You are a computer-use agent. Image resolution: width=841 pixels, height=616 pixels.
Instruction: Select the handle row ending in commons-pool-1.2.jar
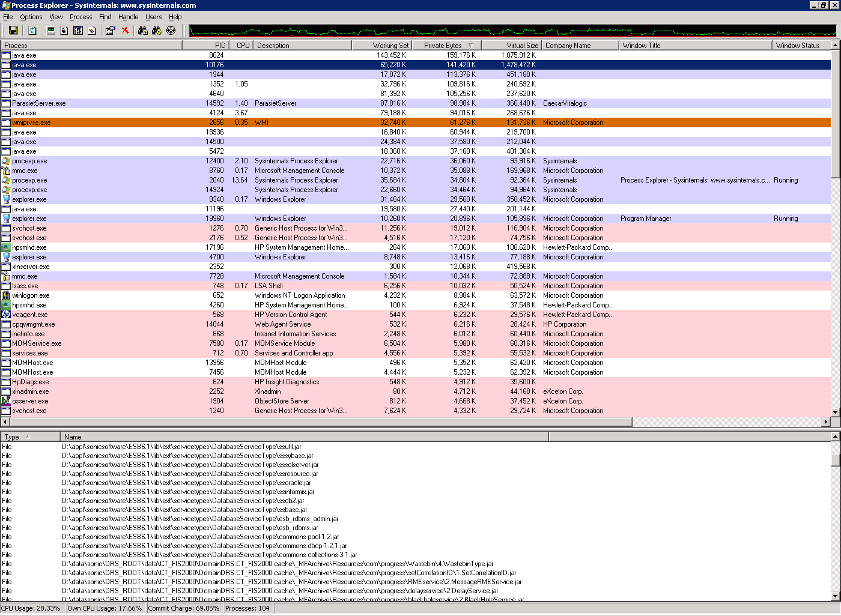[x=416, y=537]
